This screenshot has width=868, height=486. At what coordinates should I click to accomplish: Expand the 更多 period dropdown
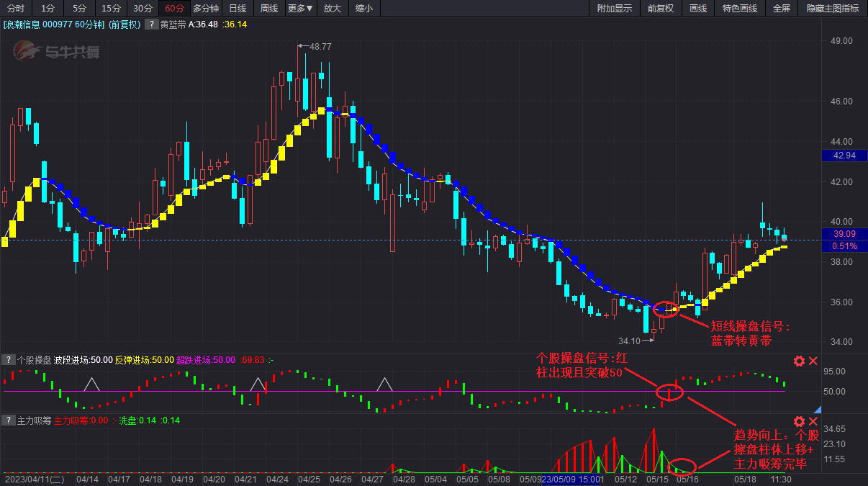300,9
